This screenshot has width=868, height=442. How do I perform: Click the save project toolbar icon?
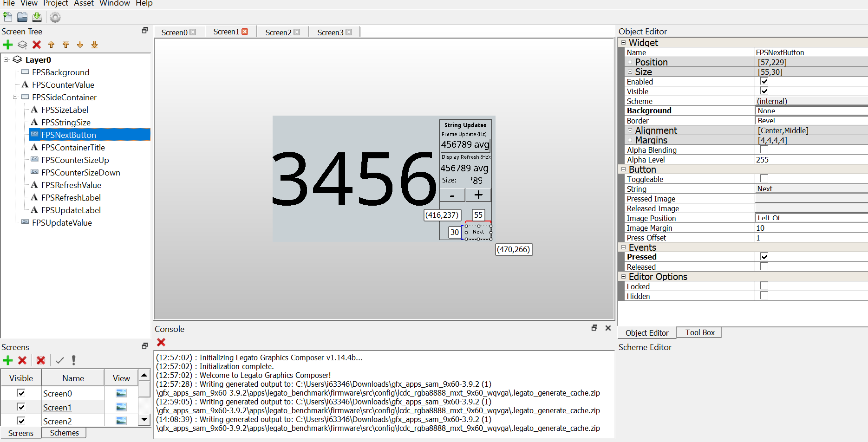(x=37, y=17)
